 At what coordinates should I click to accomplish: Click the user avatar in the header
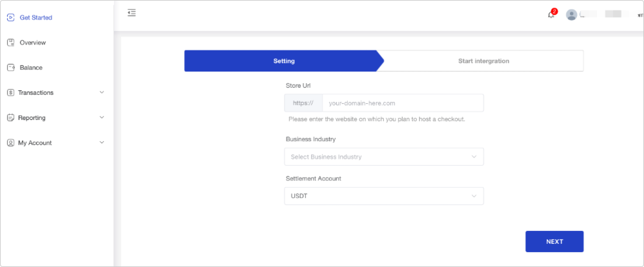point(571,15)
